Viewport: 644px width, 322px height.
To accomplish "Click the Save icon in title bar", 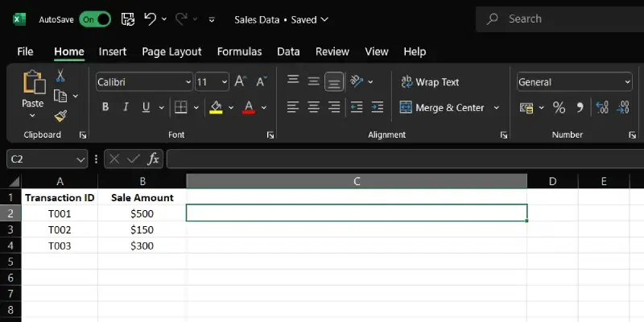I will click(127, 19).
